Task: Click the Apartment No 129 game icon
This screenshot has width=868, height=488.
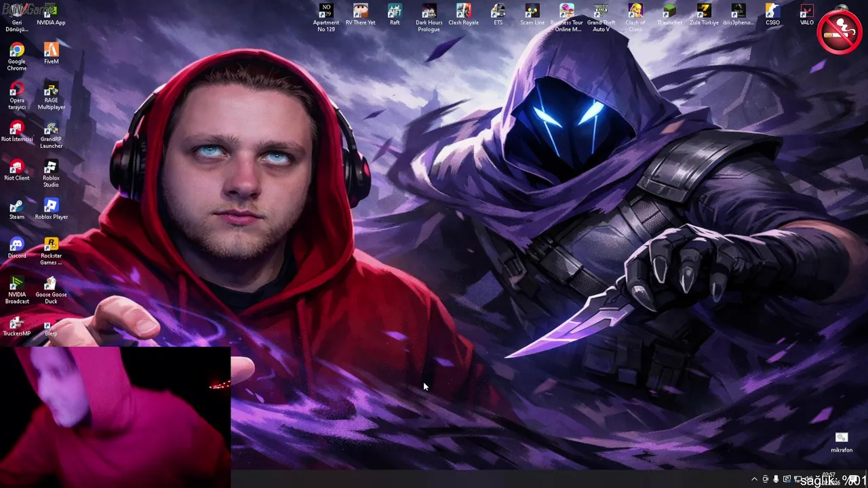Action: tap(326, 18)
